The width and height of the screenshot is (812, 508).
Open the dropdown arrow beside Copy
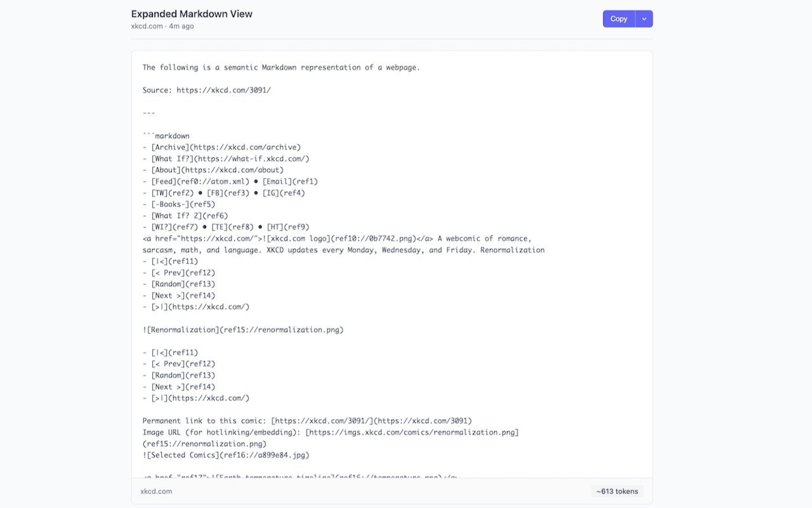[644, 19]
